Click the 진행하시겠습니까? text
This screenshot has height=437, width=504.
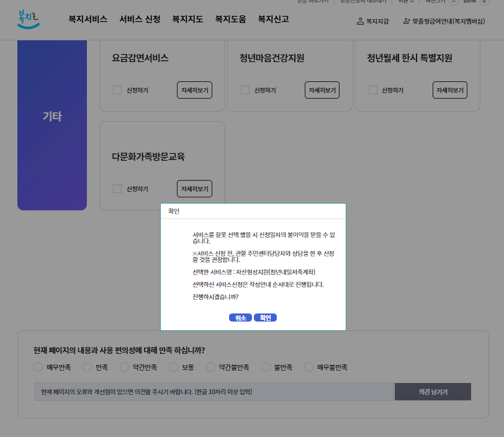tap(215, 297)
